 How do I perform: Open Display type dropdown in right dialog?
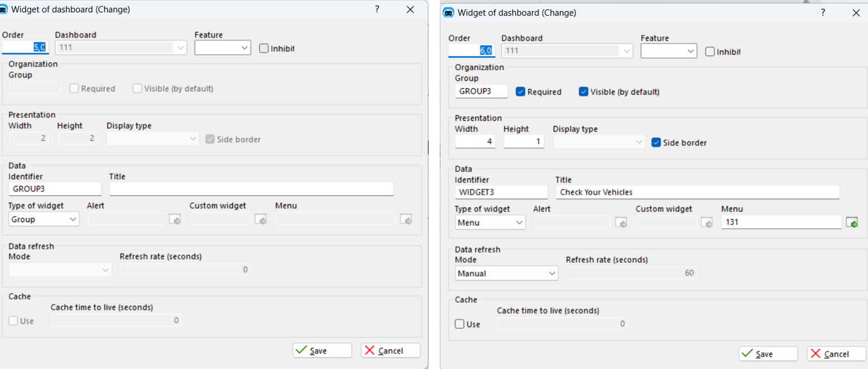point(599,142)
